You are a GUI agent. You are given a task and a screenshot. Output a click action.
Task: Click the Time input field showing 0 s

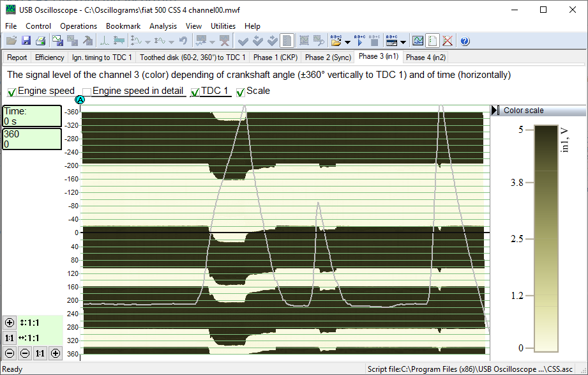coord(32,116)
